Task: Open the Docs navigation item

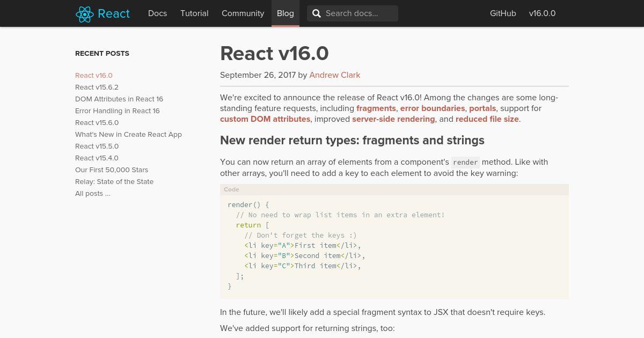Action: pos(157,13)
